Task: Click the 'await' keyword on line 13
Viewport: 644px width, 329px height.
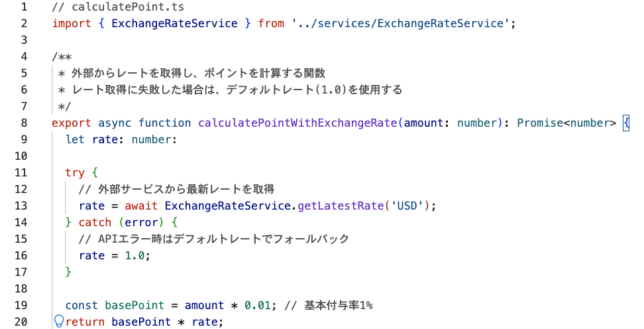Action: pos(141,206)
